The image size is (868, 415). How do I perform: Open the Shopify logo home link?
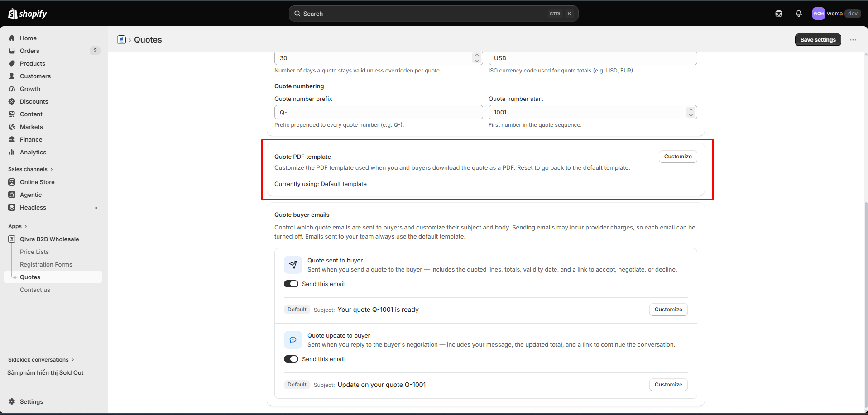(x=28, y=14)
